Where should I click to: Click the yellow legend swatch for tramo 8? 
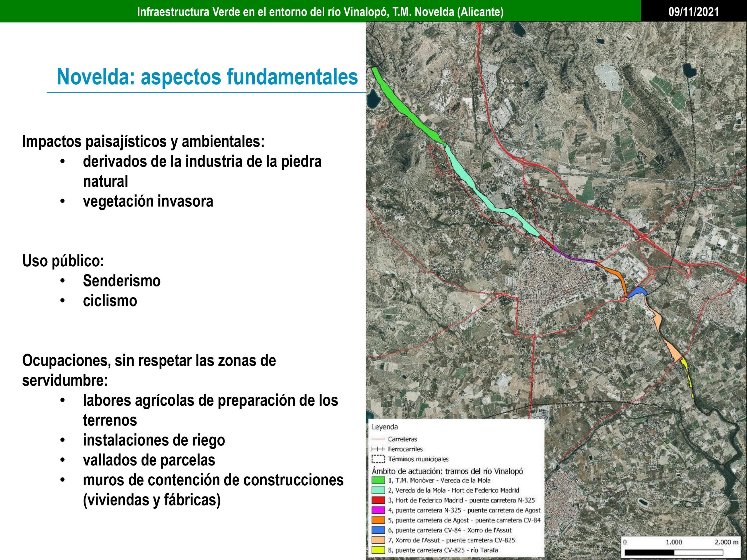378,550
